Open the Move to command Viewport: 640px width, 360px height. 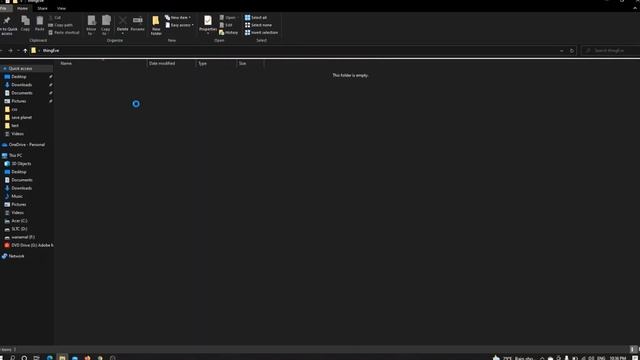[x=91, y=25]
